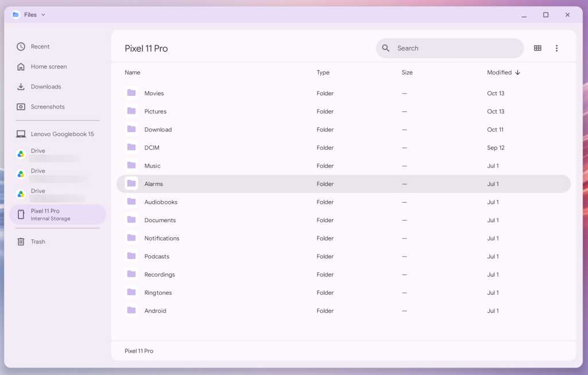Click the Notifications folder icon

[x=131, y=238]
